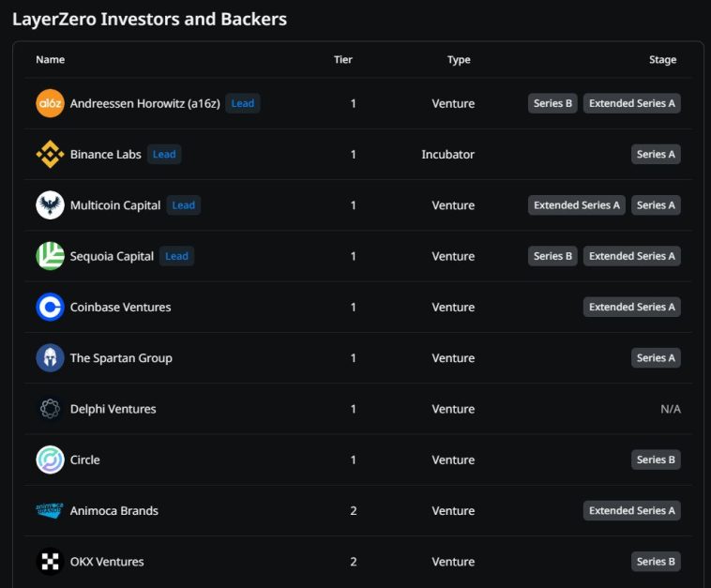Open the Binance Labs investor link
Viewport: 711px width, 588px height.
tap(105, 154)
